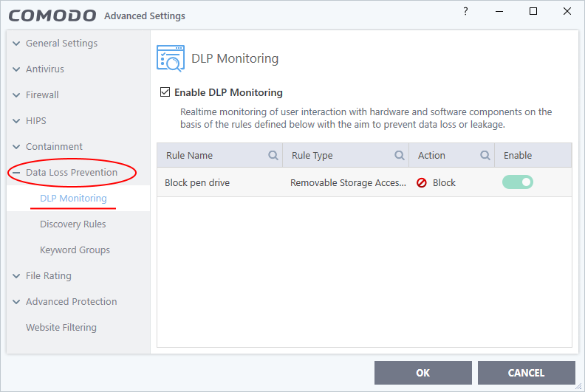Open Discovery Rules page
Image resolution: width=585 pixels, height=392 pixels.
(x=72, y=224)
